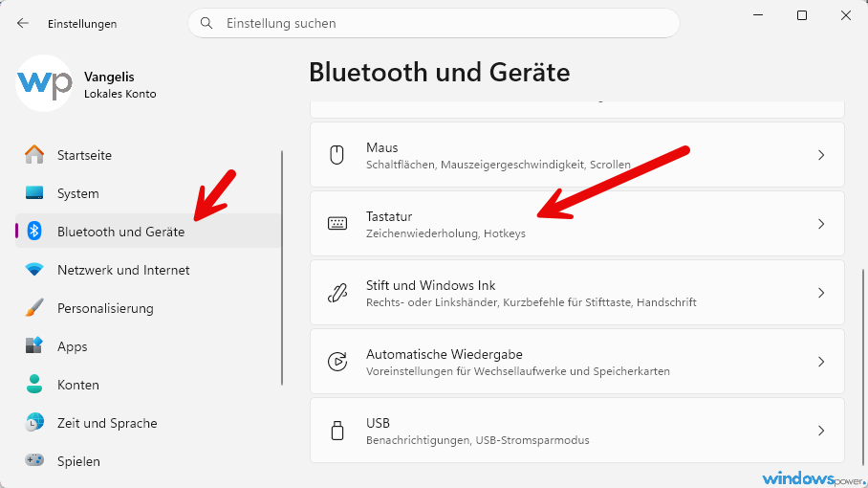The height and width of the screenshot is (488, 868).
Task: Click the keyboard icon in the Tastatur row
Action: [337, 223]
